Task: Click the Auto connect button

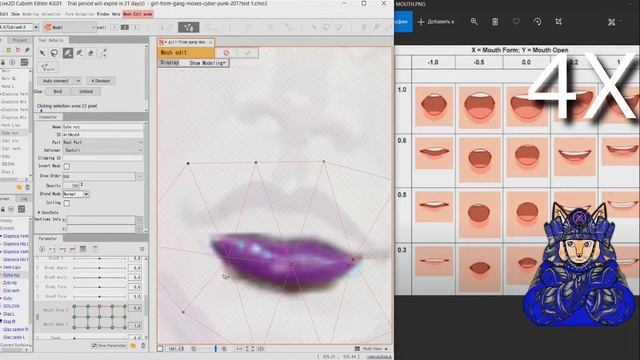Action: (56, 81)
